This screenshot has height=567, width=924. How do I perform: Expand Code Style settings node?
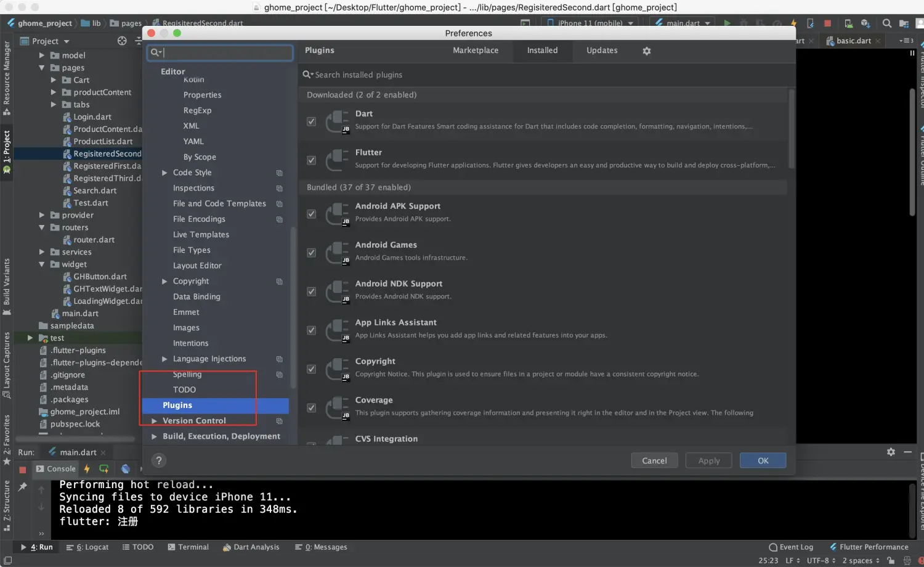(x=164, y=173)
